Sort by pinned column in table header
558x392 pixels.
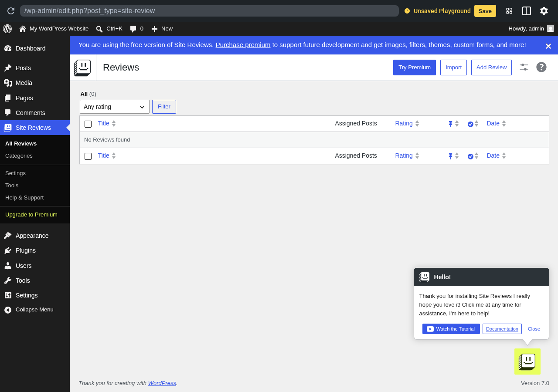coord(453,124)
